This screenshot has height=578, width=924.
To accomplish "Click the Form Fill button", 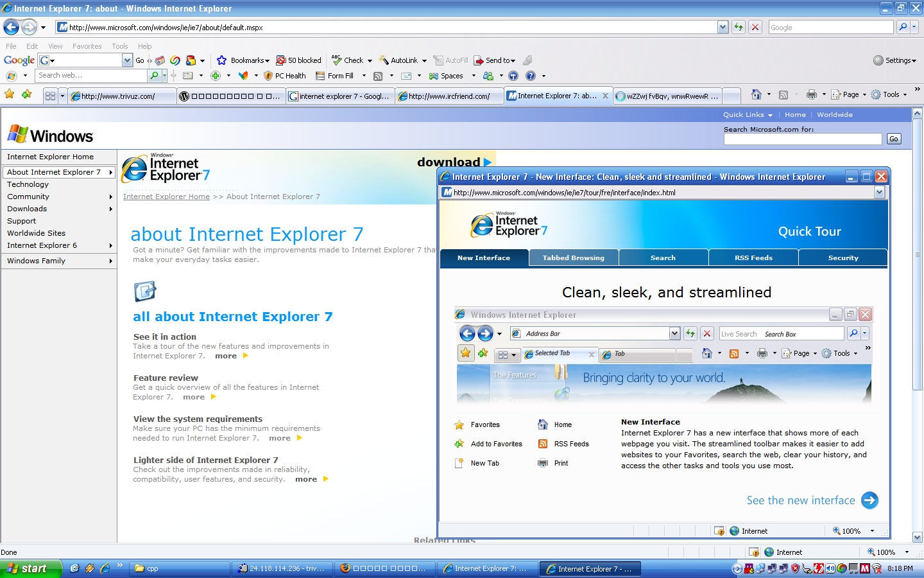I will point(334,76).
